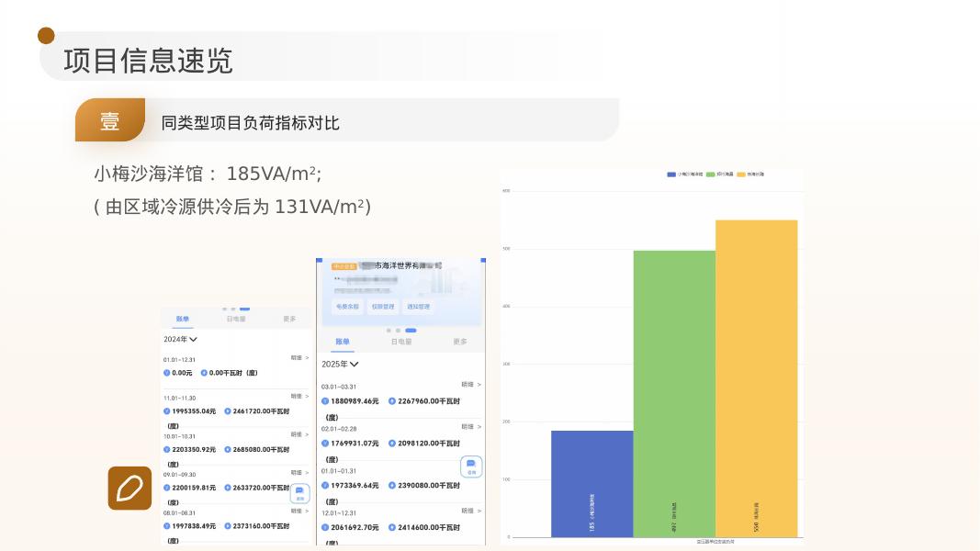
Task: Tap the 通知管理 button
Action: pos(418,307)
